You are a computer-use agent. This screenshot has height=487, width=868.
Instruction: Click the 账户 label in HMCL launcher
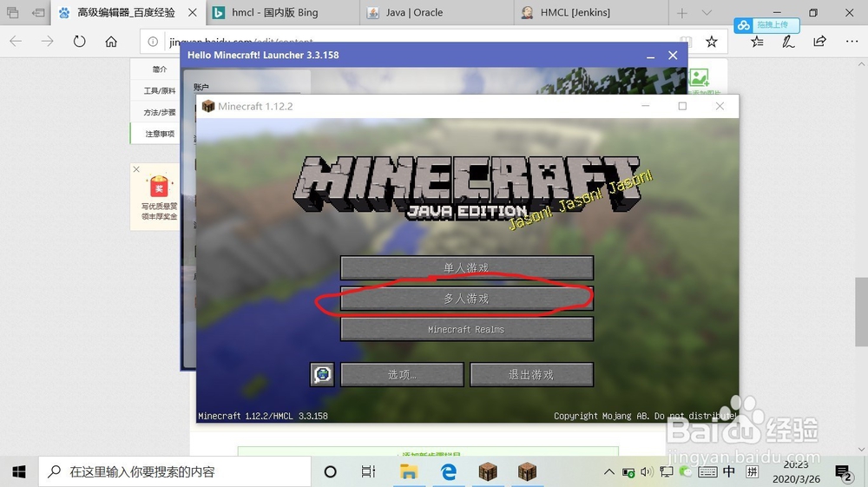[201, 87]
